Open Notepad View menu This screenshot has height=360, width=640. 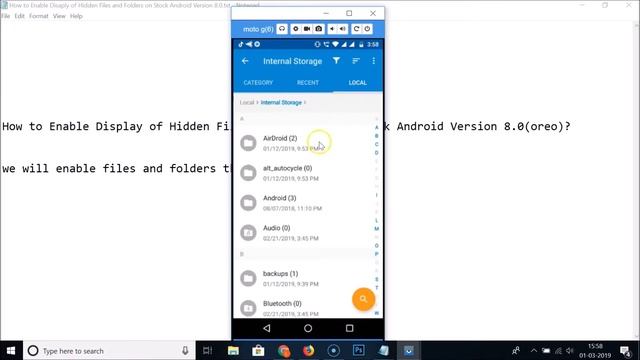point(59,16)
